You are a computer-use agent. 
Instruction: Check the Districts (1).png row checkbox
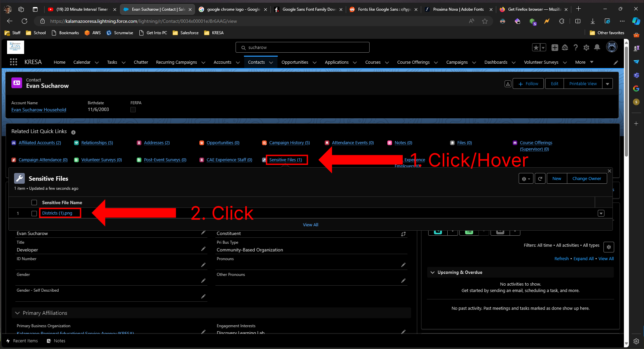[34, 213]
